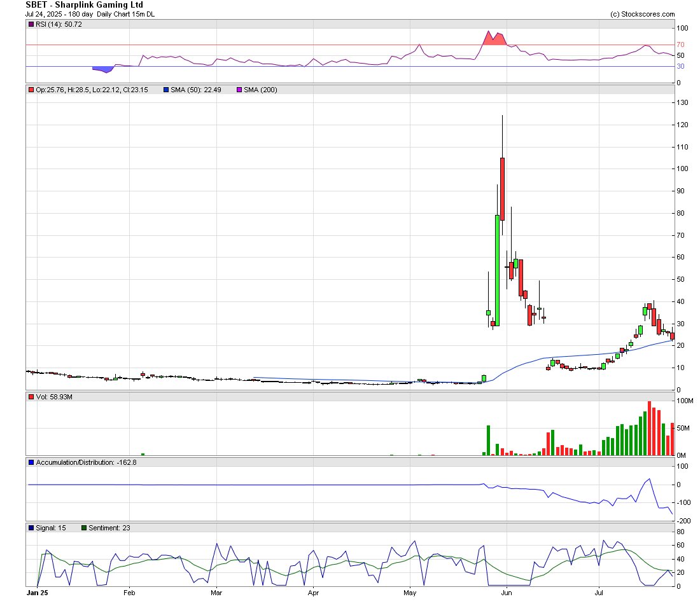Click the blue Accumulation/Distribution legend square

pos(31,462)
